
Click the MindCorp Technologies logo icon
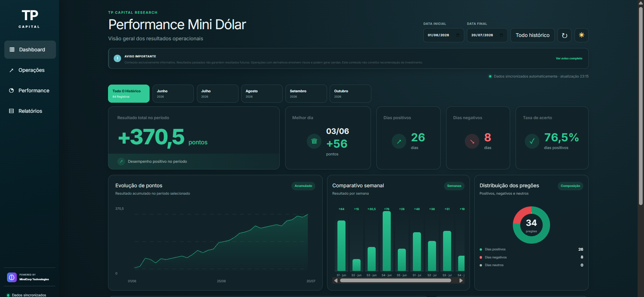[x=12, y=277]
